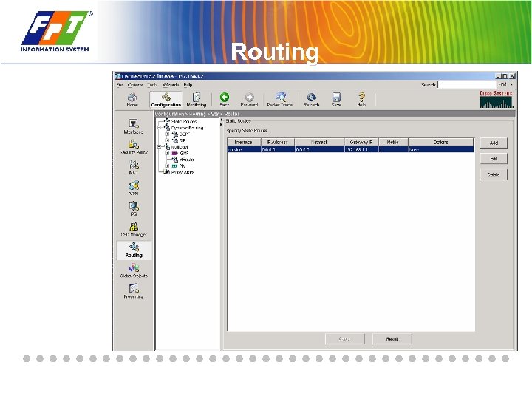
Task: Collapse the Dynamic Routing node
Action: tap(159, 128)
